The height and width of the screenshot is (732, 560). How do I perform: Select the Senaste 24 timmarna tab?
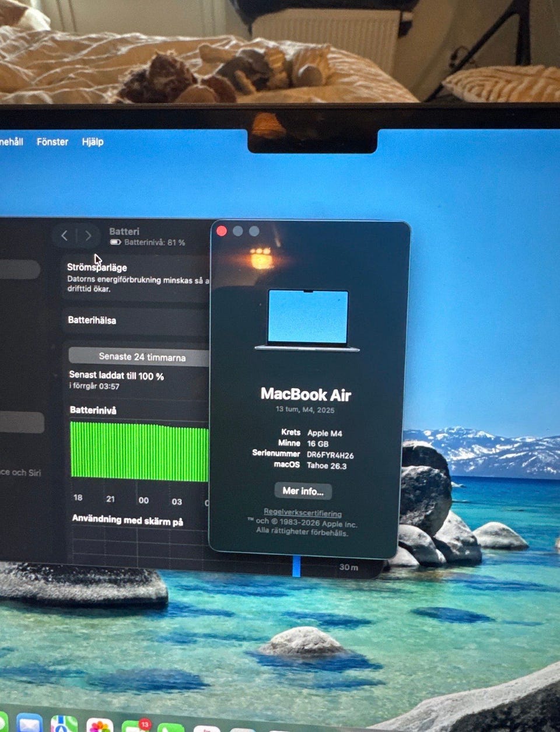click(x=139, y=356)
